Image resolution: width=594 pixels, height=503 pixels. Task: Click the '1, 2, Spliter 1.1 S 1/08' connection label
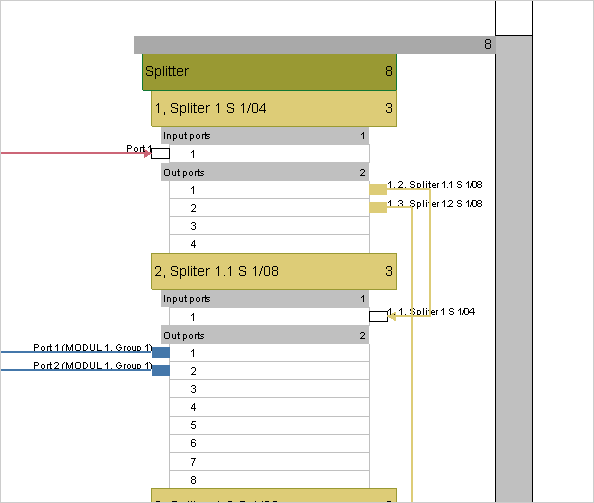[x=435, y=184]
